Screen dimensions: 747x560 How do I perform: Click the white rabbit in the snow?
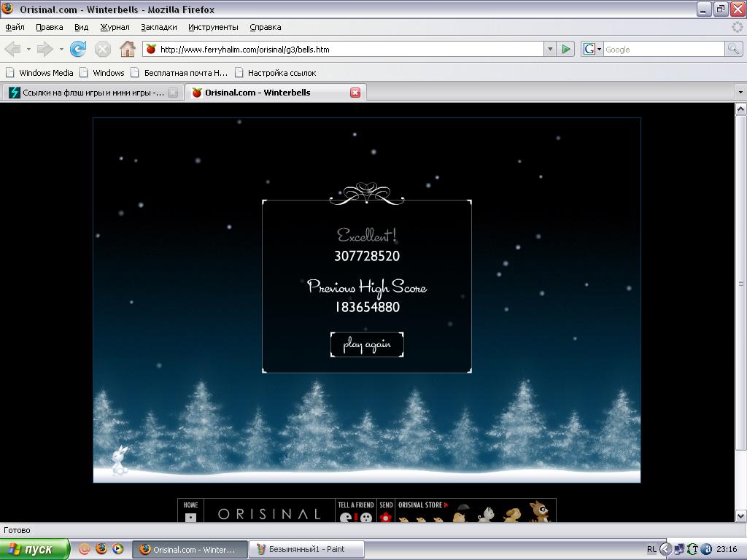point(120,461)
